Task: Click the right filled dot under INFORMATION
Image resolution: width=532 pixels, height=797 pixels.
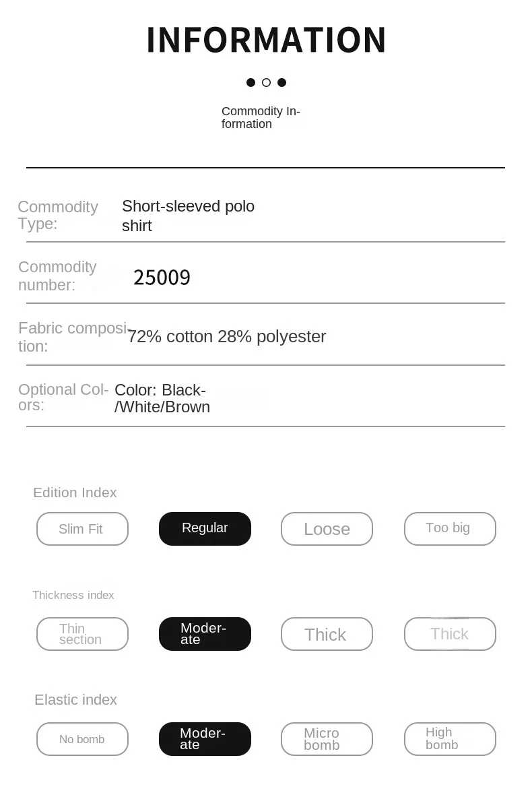Action: click(x=281, y=83)
